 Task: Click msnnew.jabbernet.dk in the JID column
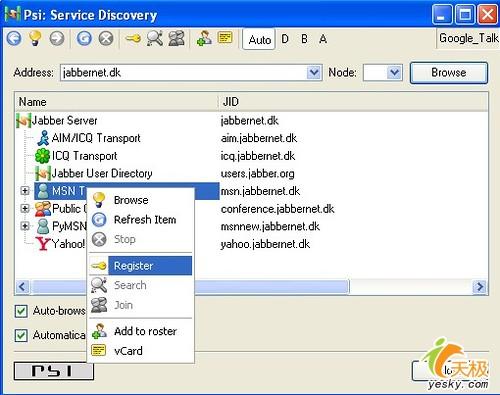(270, 226)
